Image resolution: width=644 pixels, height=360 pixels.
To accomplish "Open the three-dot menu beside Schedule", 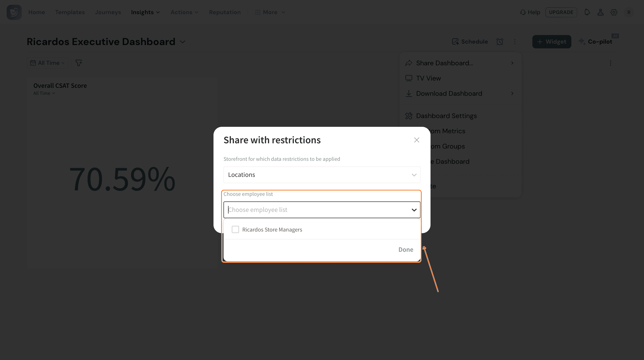I will click(x=515, y=42).
